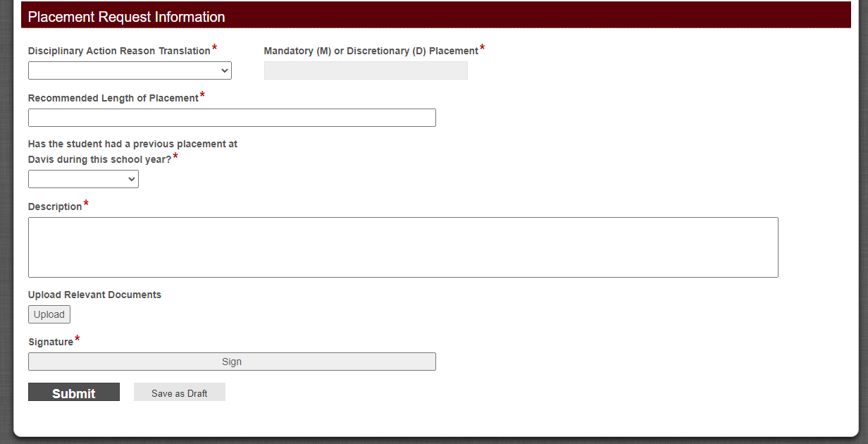Save the form as a draft
The image size is (868, 444).
tap(179, 393)
